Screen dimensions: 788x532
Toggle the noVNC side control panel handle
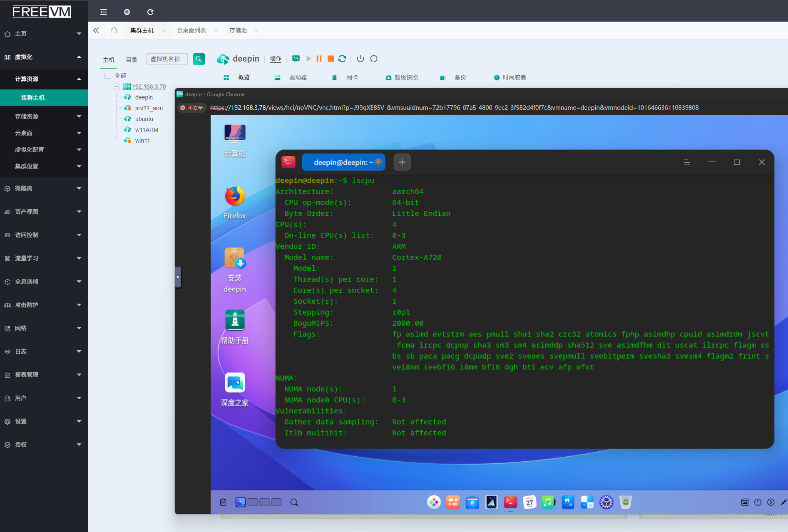(178, 277)
